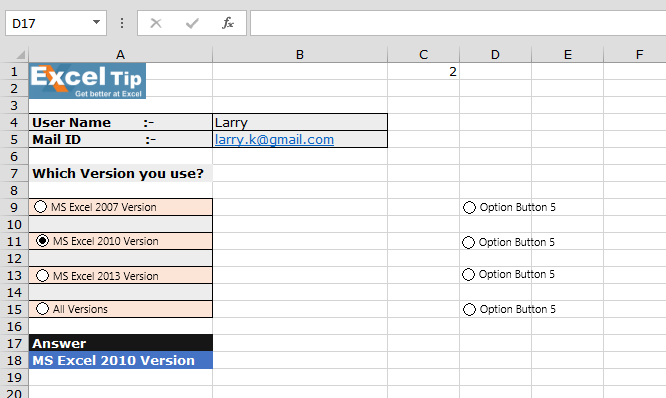
Task: Select row 10 header
Action: coord(14,224)
